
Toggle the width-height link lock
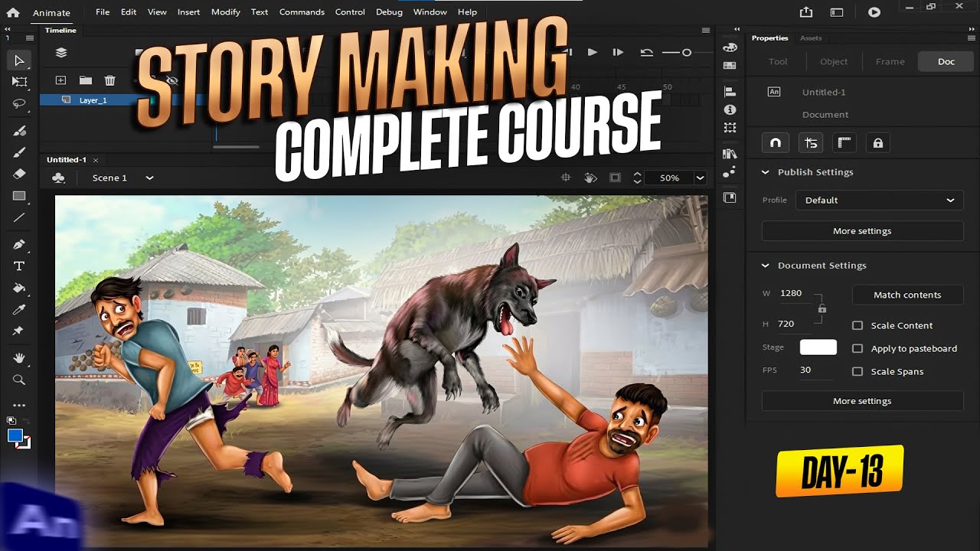point(822,308)
